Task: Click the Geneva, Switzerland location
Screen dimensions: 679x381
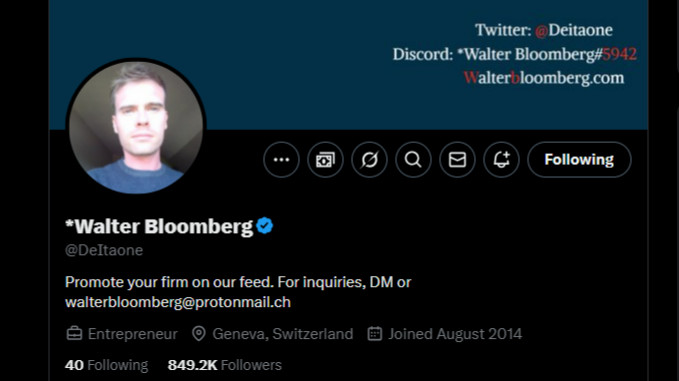Action: 283,334
